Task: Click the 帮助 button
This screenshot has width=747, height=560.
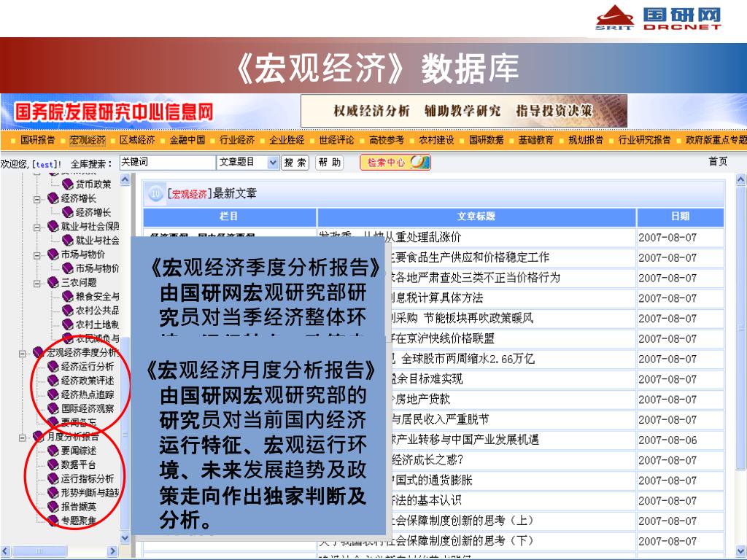Action: (x=329, y=163)
